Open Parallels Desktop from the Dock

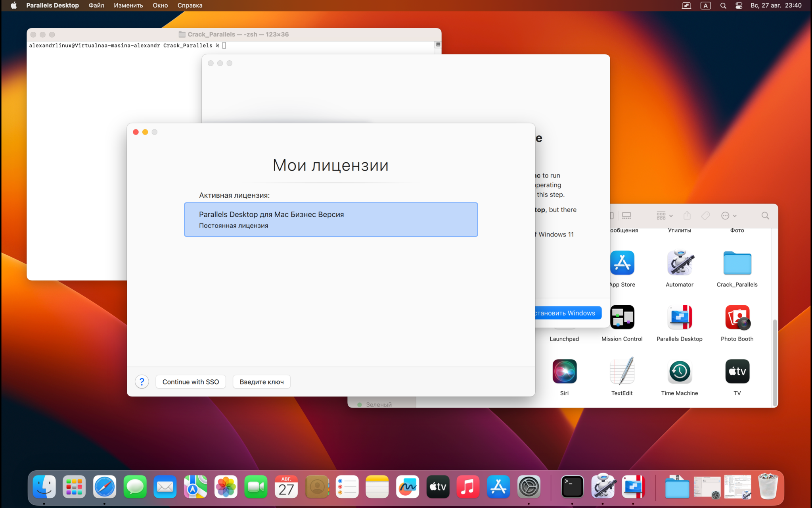[633, 487]
